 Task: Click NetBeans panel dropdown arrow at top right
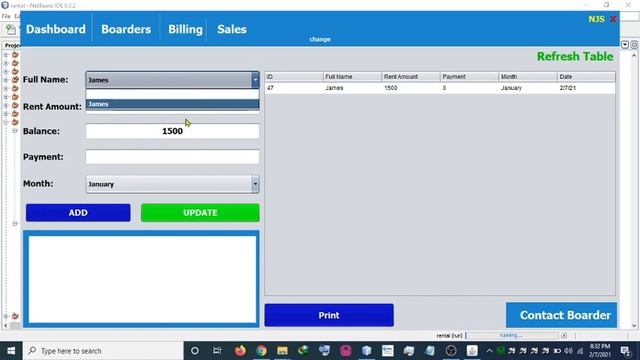point(625,44)
